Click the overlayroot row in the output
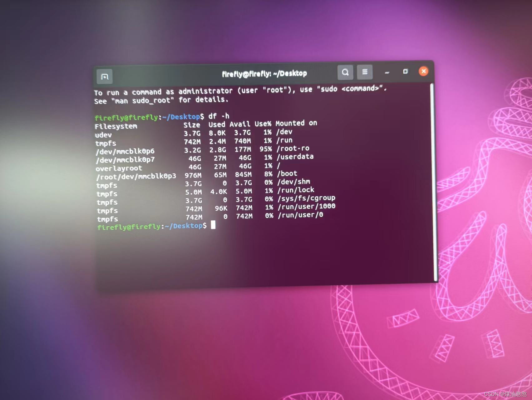This screenshot has height=400, width=532. 119,168
